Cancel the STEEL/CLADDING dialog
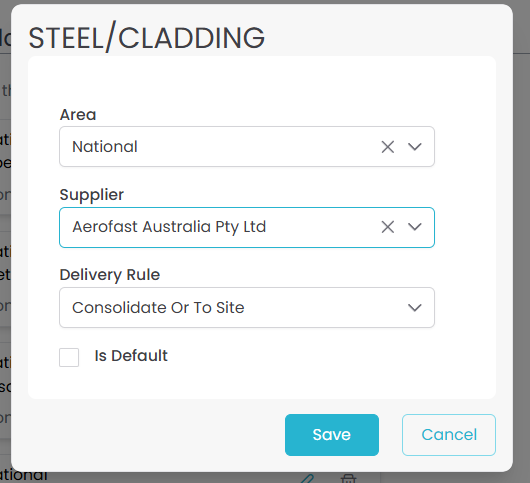 pos(449,435)
